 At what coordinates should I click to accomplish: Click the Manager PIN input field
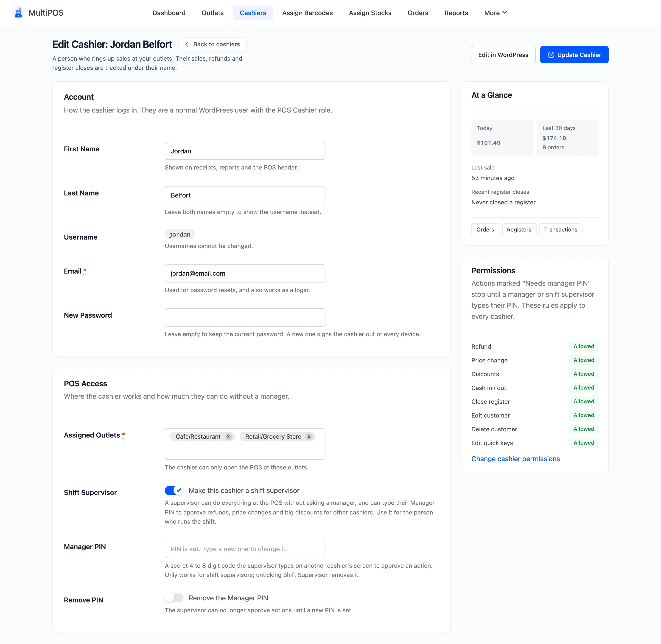point(245,549)
